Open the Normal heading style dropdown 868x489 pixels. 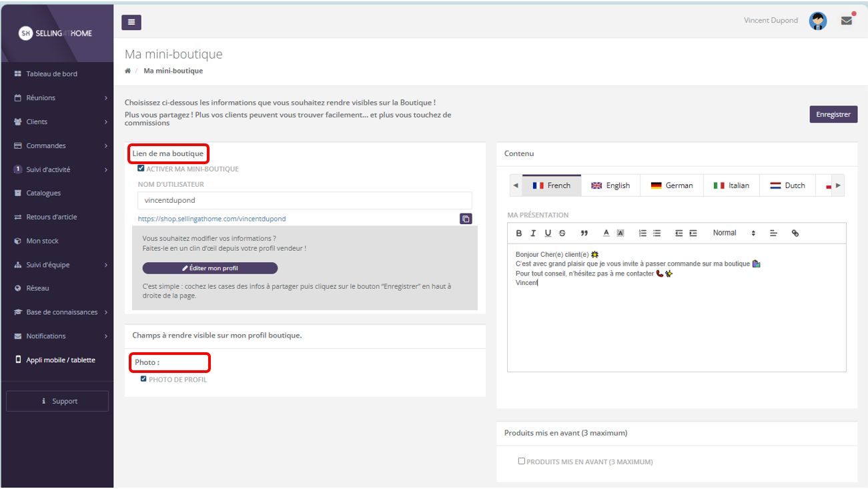coord(734,233)
